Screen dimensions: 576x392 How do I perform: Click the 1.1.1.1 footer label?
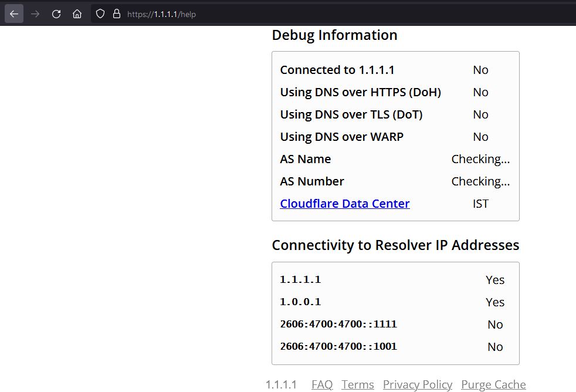click(281, 384)
